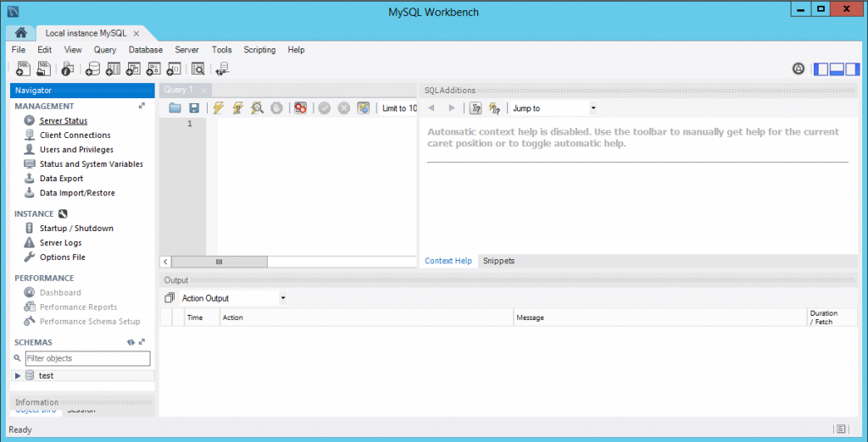Viewport: 868px width, 442px height.
Task: Click the stop execution hand icon
Action: pyautogui.click(x=277, y=108)
